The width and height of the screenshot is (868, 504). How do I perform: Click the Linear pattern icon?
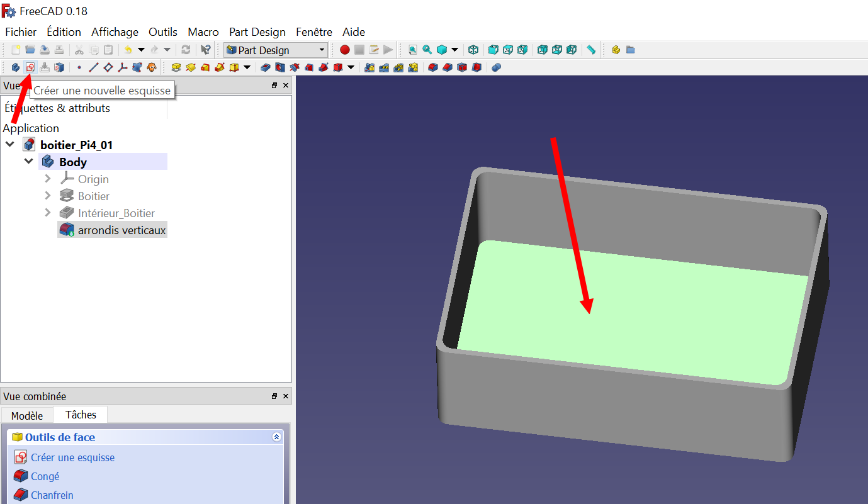pyautogui.click(x=384, y=67)
